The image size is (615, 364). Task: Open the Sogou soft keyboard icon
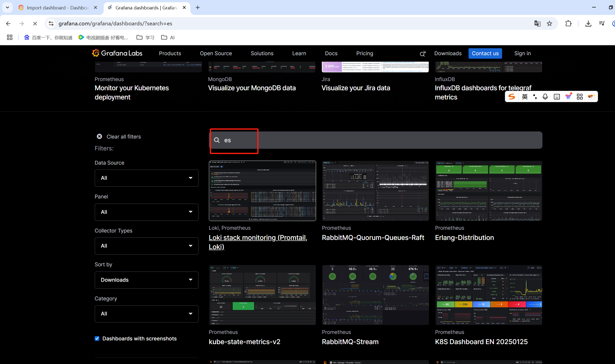557,96
